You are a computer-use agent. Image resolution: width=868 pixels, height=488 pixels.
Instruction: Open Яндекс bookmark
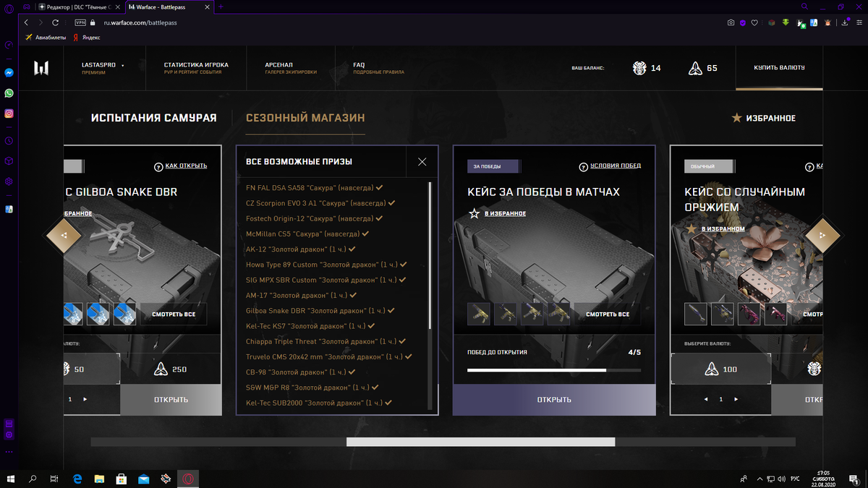[86, 37]
